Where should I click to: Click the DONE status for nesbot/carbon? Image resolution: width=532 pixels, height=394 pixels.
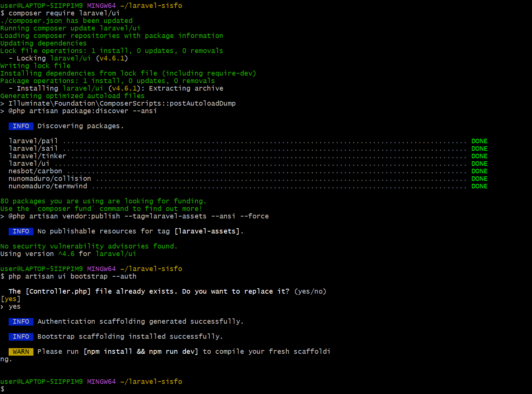[x=479, y=171]
